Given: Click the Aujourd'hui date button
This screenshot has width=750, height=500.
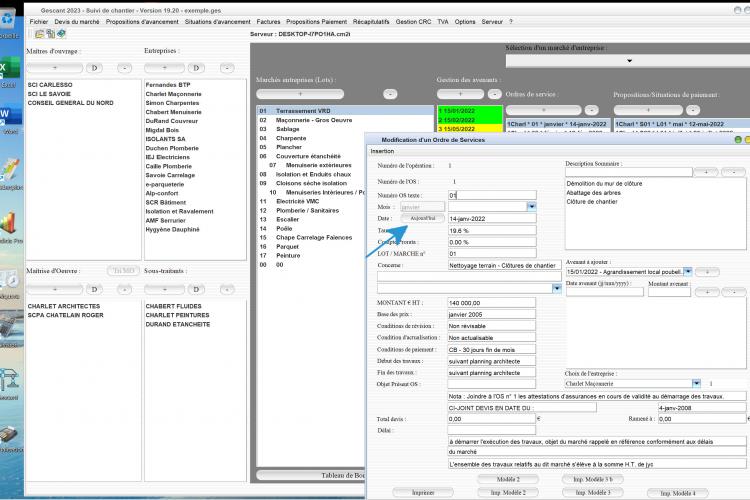Looking at the screenshot, I should coord(423,218).
